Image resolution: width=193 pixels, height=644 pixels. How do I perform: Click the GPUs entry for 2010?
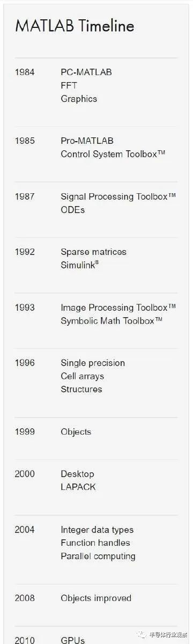[x=73, y=640]
